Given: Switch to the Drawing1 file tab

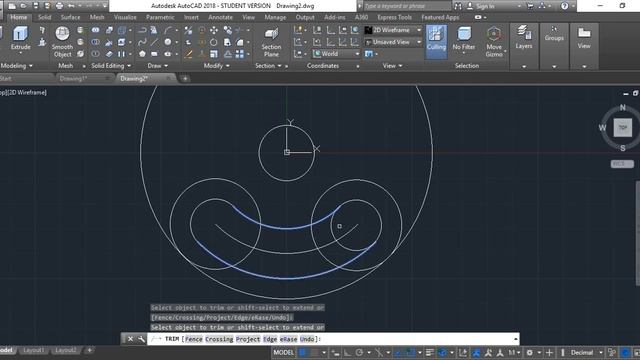Looking at the screenshot, I should [x=73, y=78].
